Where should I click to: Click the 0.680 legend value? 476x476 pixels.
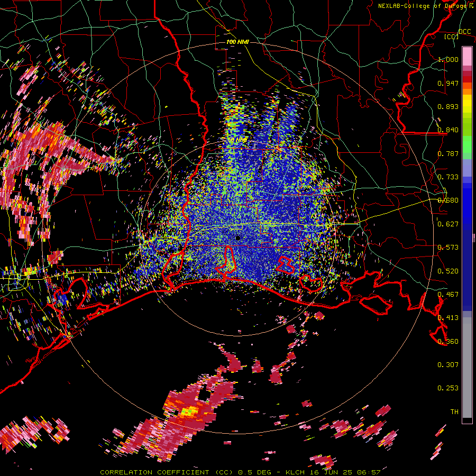pyautogui.click(x=448, y=200)
